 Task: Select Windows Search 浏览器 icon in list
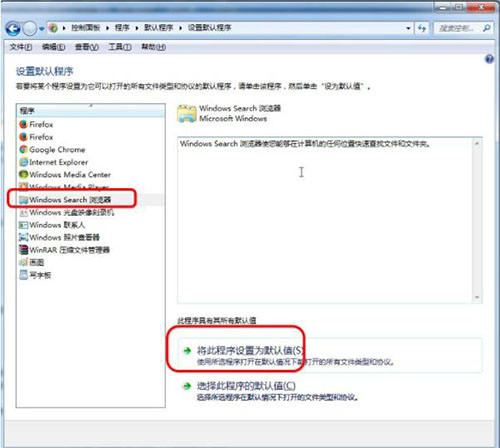tap(23, 200)
